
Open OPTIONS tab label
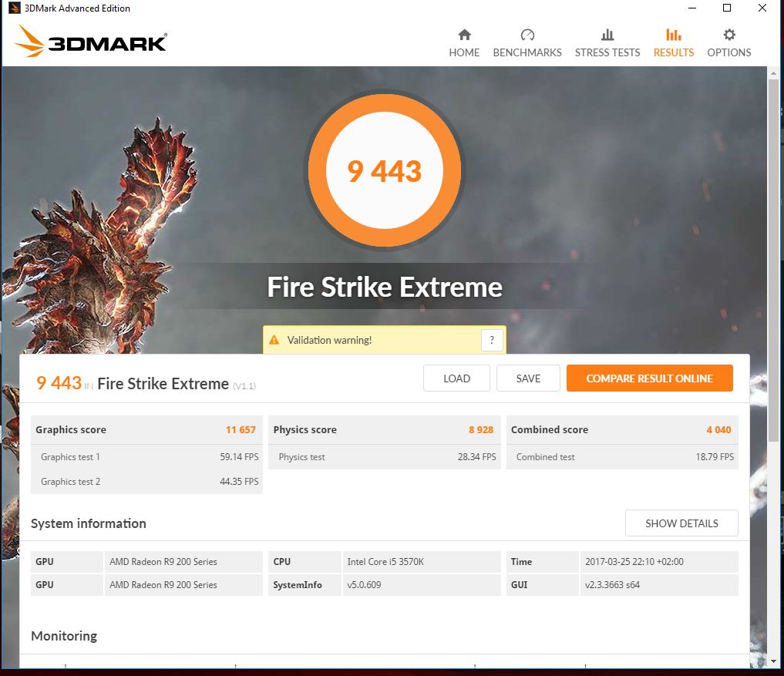[729, 52]
